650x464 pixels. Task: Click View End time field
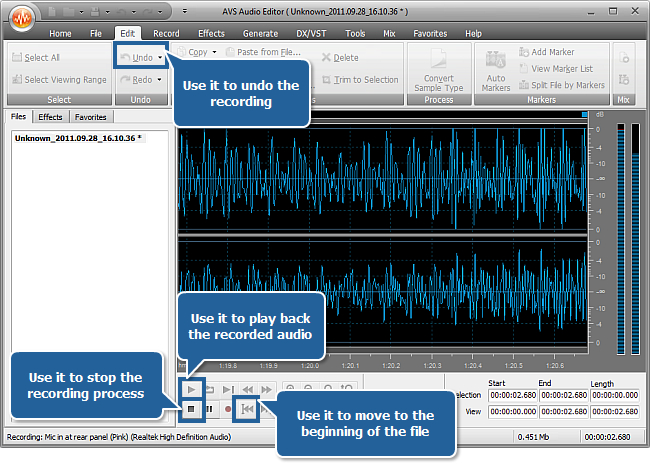tap(564, 412)
